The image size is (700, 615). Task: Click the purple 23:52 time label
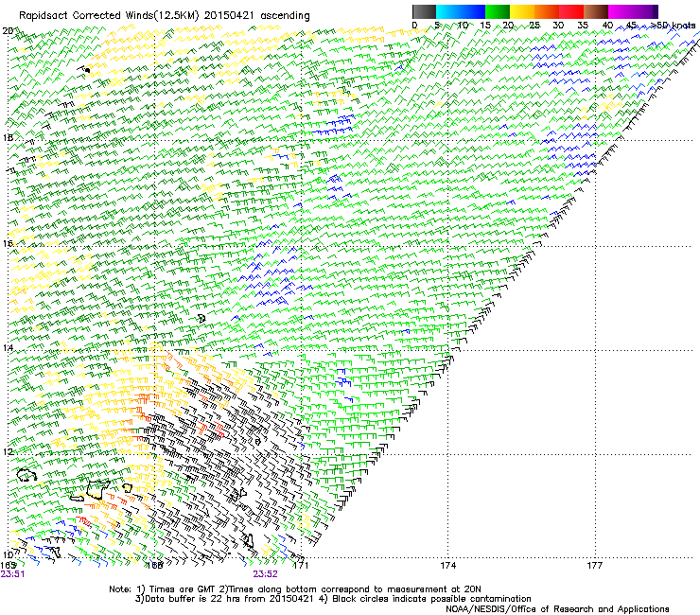[265, 574]
